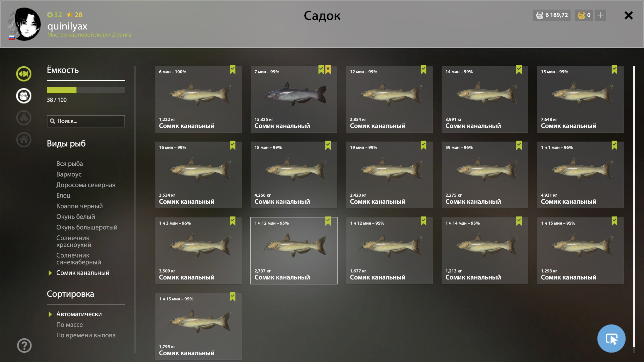This screenshot has height=362, width=644.
Task: Filter by Краппи чёрный species
Action: [x=79, y=206]
